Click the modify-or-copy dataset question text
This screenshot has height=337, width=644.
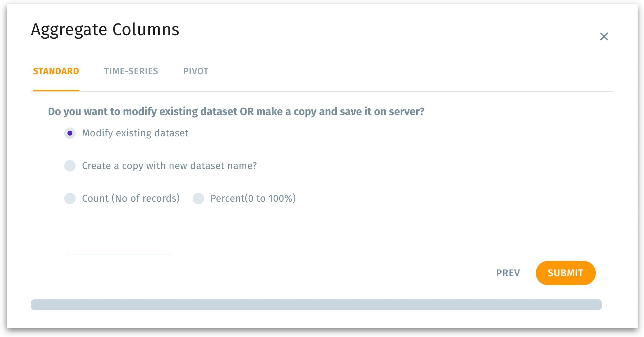(x=236, y=112)
